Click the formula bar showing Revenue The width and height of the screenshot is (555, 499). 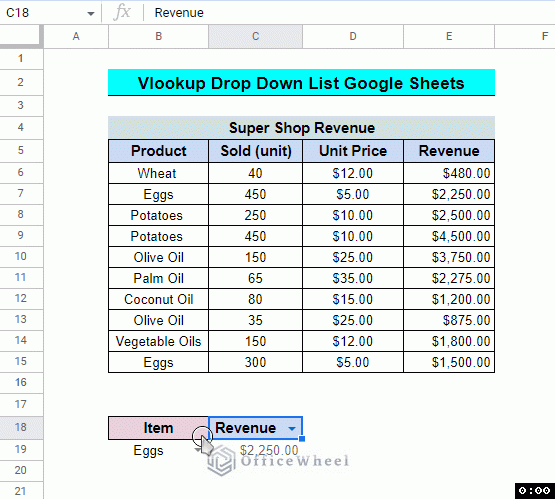[349, 13]
